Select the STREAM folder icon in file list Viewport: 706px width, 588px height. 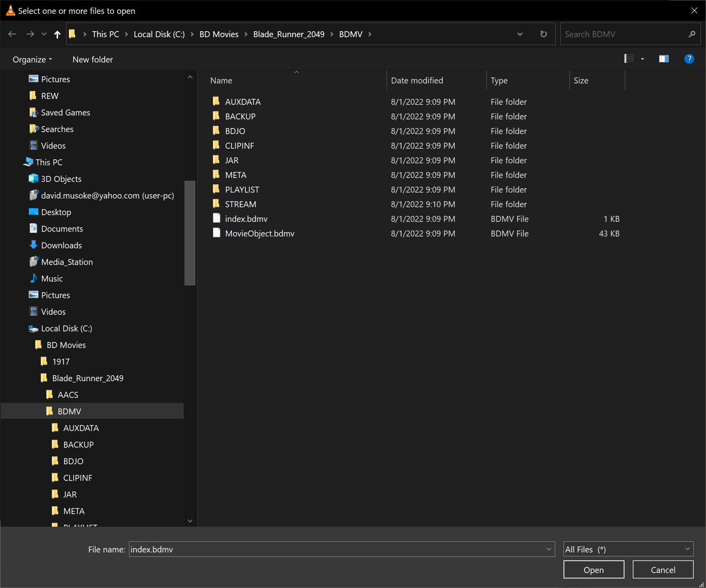click(216, 204)
